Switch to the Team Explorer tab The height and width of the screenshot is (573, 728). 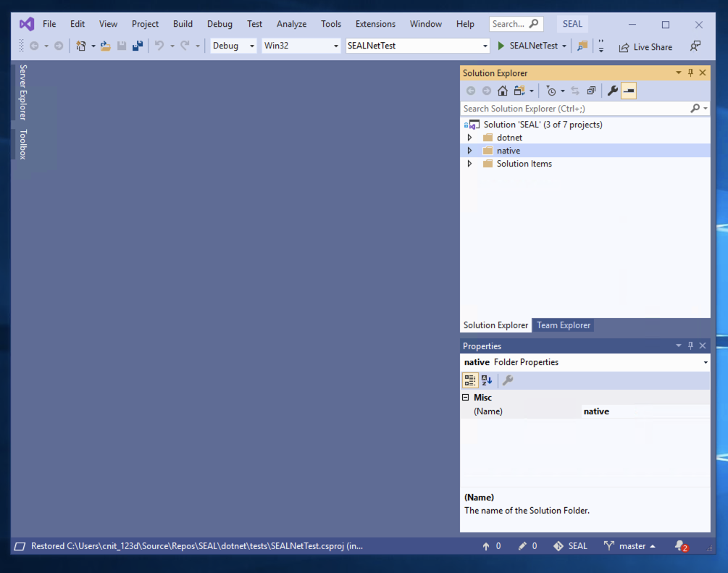[x=563, y=325]
